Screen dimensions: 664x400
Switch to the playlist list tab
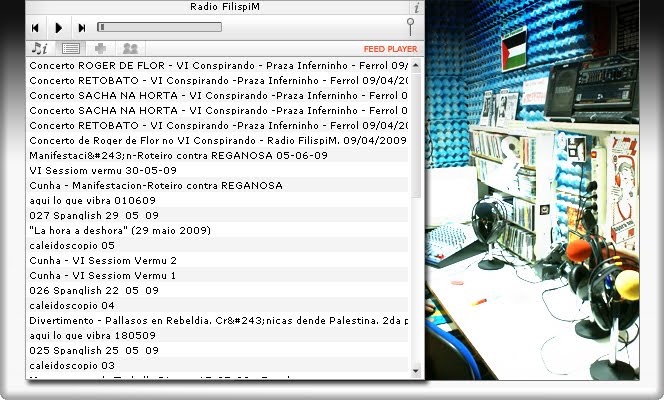tap(71, 49)
